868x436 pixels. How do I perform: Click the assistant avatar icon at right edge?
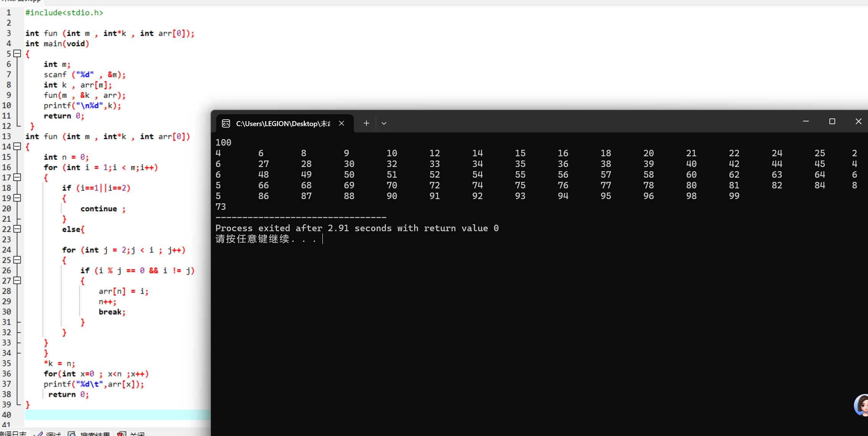tap(862, 405)
